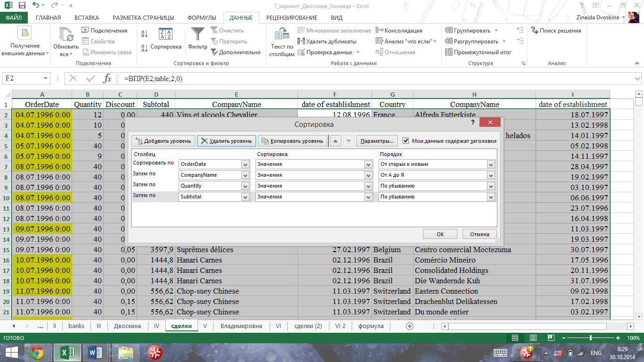The image size is (644, 362).
Task: Open the banks sheet tab
Action: click(76, 326)
